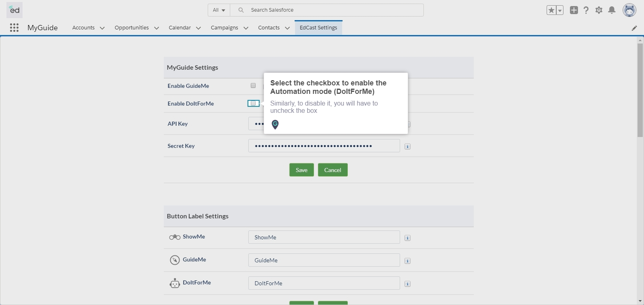Click the Search Salesforce field
The height and width of the screenshot is (305, 644).
pos(327,10)
